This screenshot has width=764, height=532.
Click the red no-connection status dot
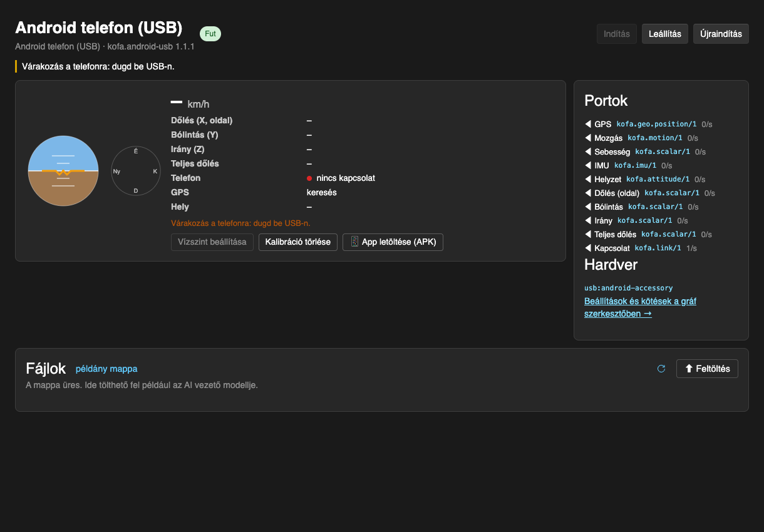pyautogui.click(x=309, y=178)
